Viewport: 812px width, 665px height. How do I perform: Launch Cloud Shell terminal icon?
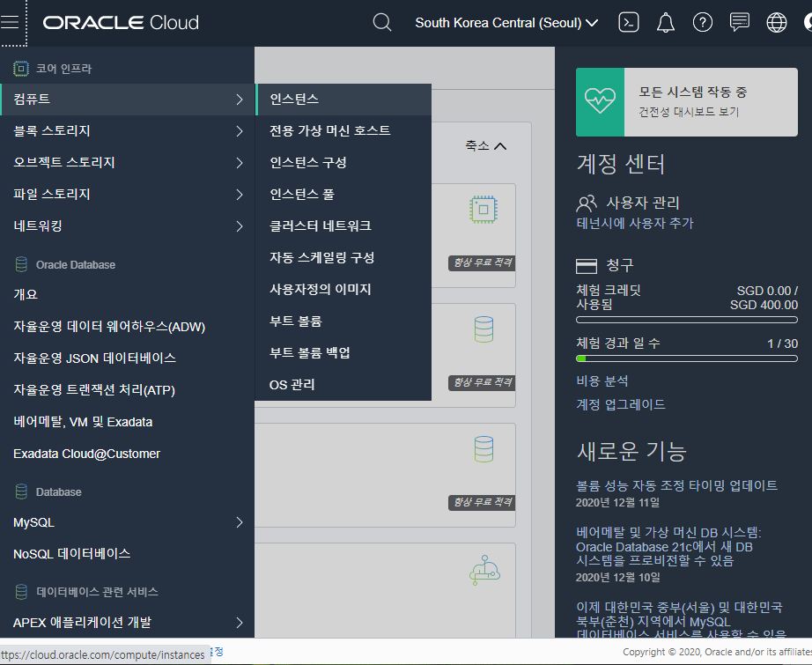coord(629,23)
